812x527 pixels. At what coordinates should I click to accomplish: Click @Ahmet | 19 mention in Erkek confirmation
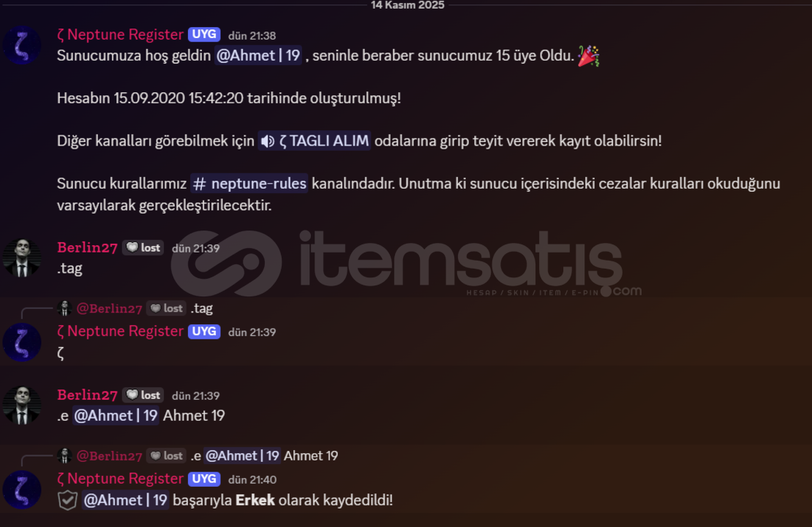(x=125, y=500)
